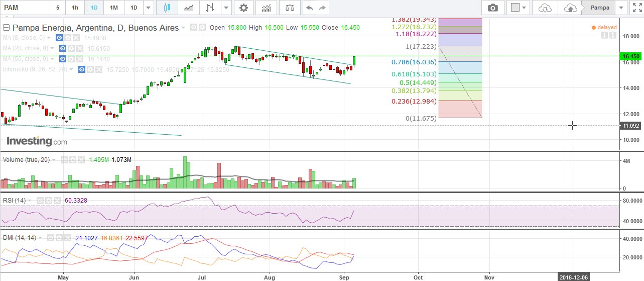
Task: Toggle visibility of Volume indicator
Action: pyautogui.click(x=64, y=160)
